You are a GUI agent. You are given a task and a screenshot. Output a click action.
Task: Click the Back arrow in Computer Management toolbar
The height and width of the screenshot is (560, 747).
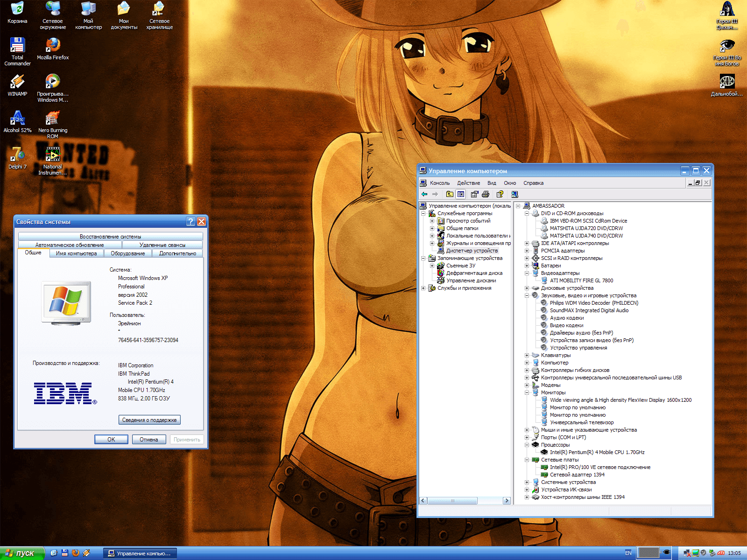tap(424, 194)
